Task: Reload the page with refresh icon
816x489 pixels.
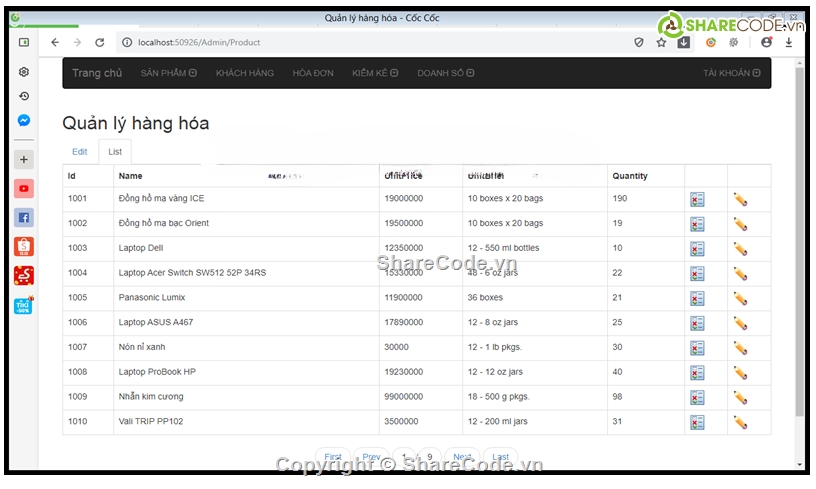Action: click(99, 43)
